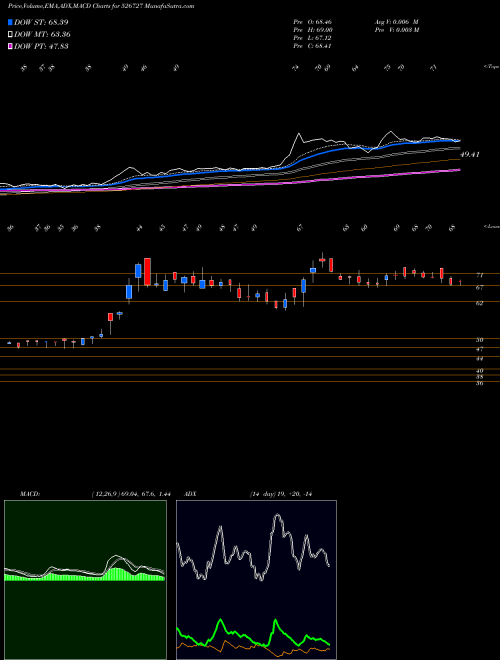Click the 71 price level label
Screen dimensions: 500x660
pyautogui.click(x=479, y=275)
